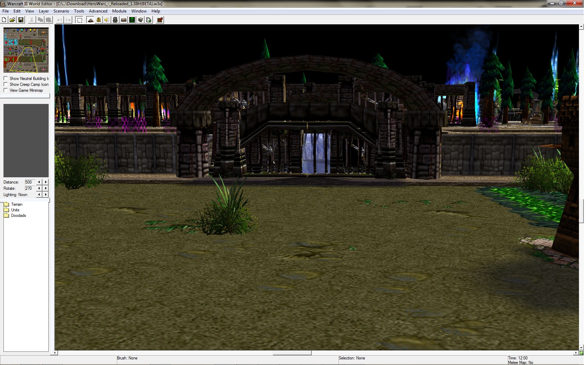Enable Show Neutral Building Icons checkbox
Image resolution: width=588 pixels, height=365 pixels.
[x=6, y=79]
